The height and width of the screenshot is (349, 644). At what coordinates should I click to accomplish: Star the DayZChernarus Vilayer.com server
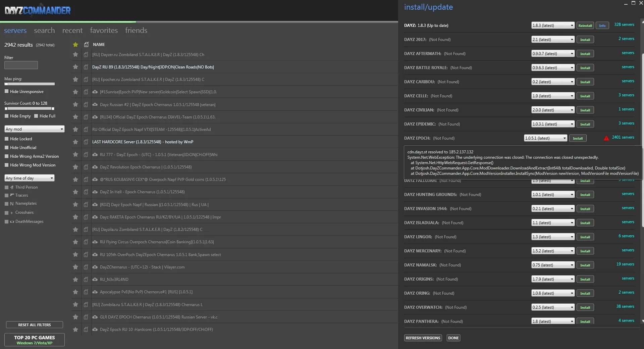click(x=75, y=267)
